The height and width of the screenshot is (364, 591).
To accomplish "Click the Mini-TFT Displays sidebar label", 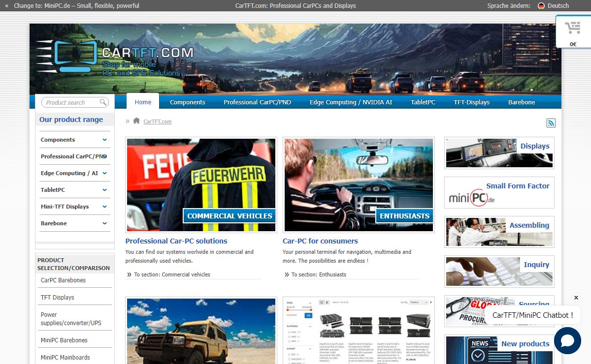I will [x=65, y=207].
